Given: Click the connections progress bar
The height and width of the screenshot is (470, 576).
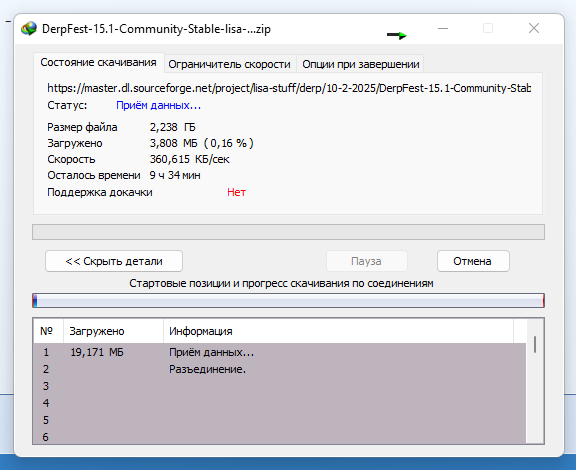Looking at the screenshot, I should click(x=288, y=301).
